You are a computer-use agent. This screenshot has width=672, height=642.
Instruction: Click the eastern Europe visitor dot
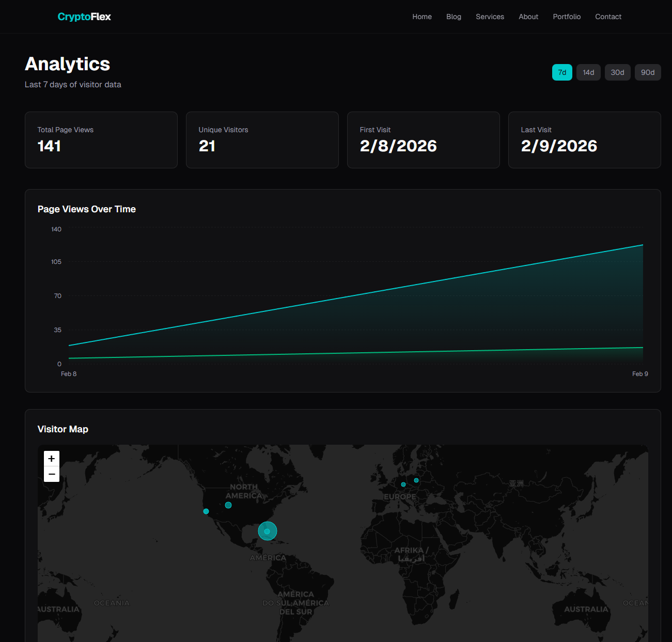[x=416, y=480]
